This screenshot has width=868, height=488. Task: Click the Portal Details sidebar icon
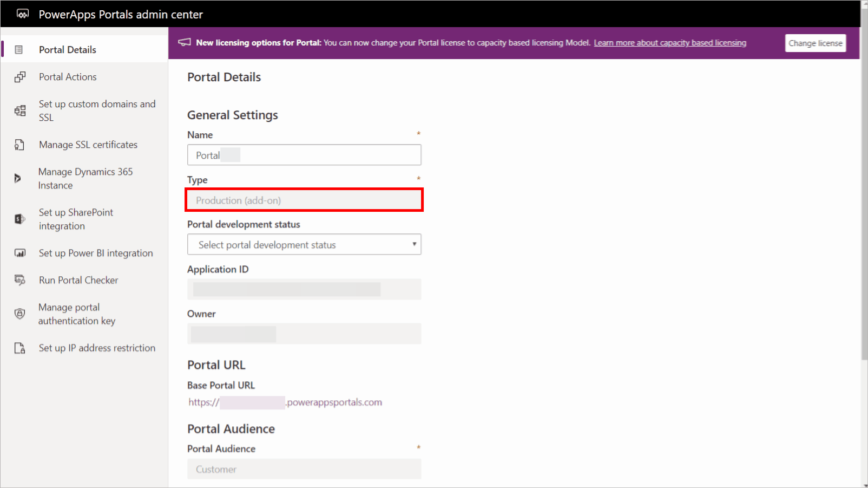pyautogui.click(x=19, y=50)
